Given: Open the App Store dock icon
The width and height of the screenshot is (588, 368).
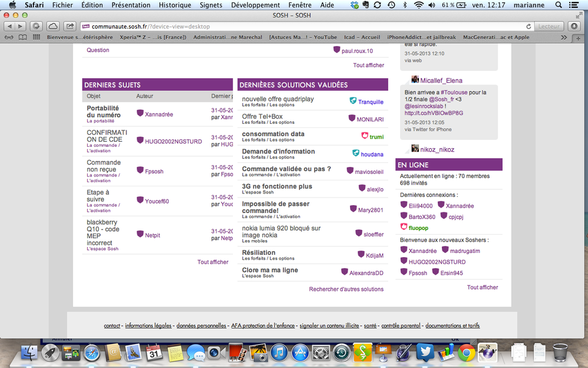Looking at the screenshot, I should (x=300, y=353).
